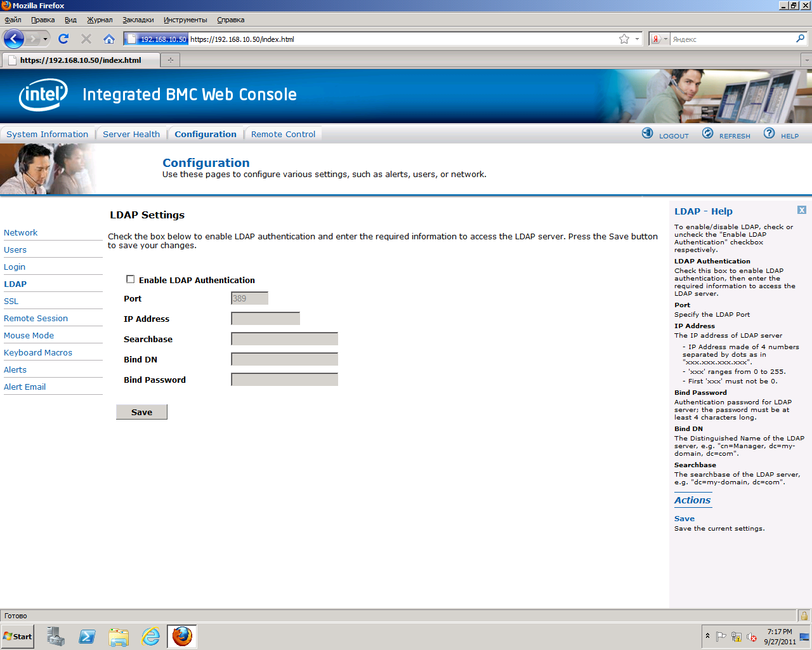Expand the URL bar history dropdown

click(638, 39)
